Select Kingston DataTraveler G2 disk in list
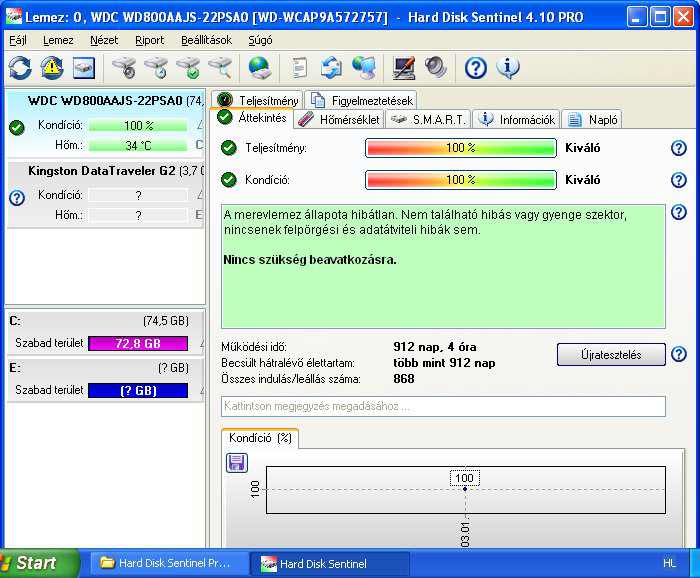 [105, 194]
